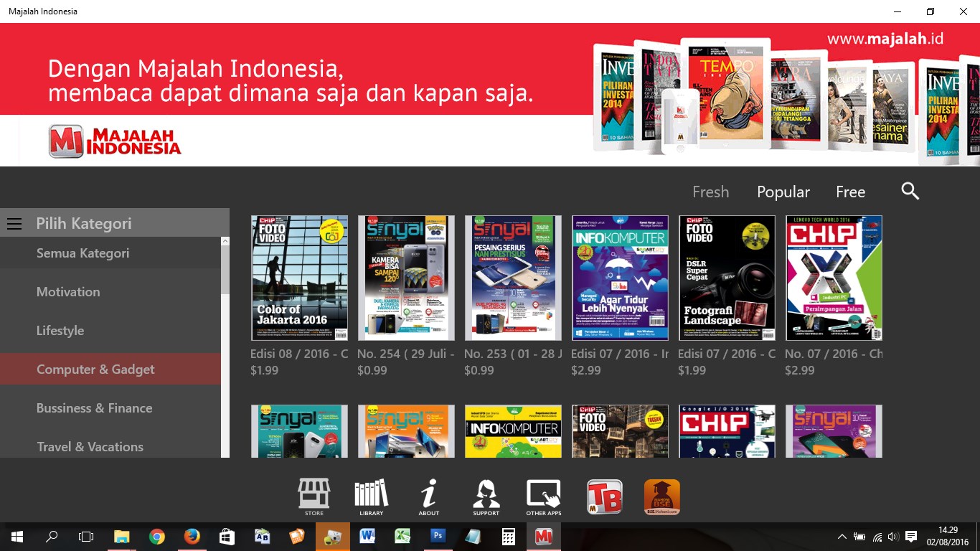Launch Google Chrome from taskbar

[156, 537]
